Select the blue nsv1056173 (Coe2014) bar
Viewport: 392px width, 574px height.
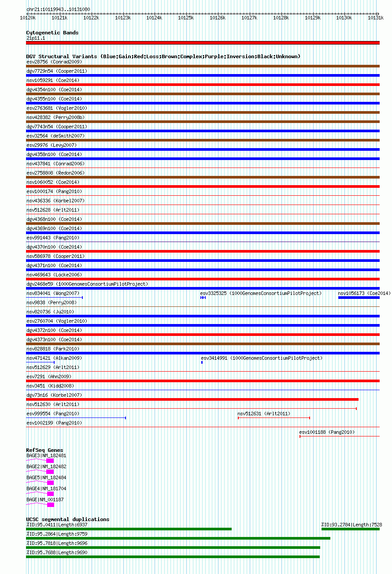click(x=359, y=298)
